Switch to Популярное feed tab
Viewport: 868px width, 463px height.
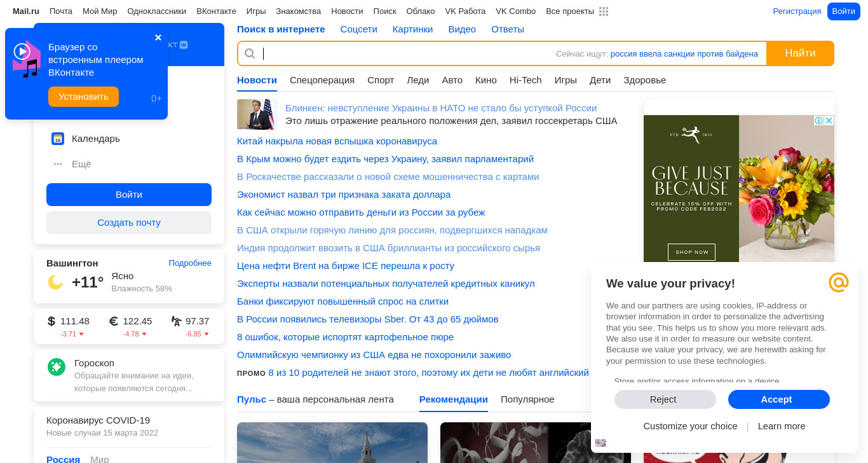(527, 399)
